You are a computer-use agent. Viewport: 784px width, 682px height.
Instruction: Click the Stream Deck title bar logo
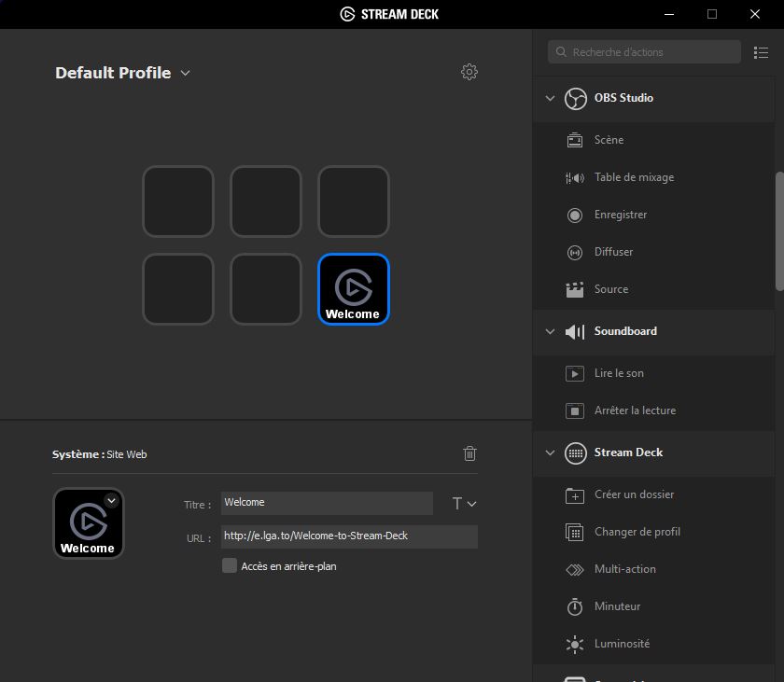click(347, 14)
